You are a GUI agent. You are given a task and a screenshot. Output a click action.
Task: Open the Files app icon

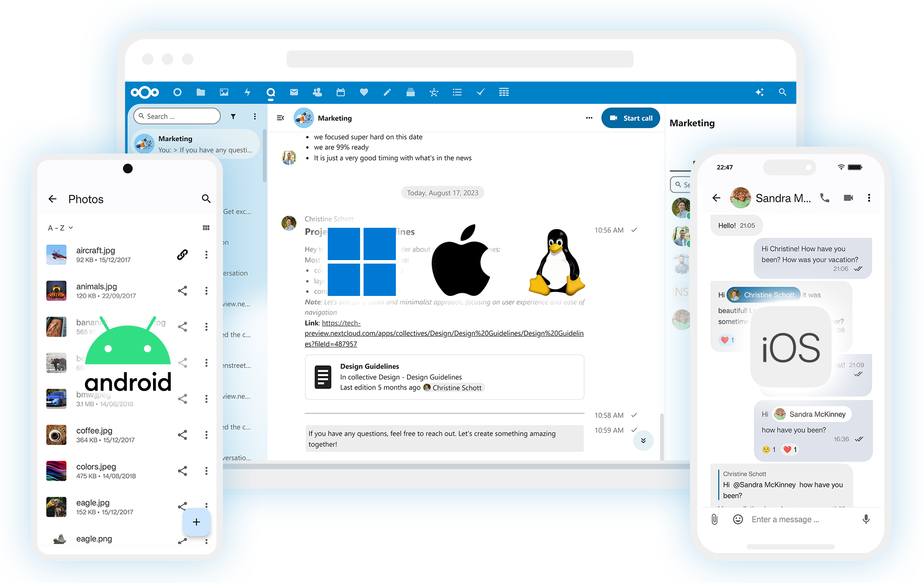202,93
